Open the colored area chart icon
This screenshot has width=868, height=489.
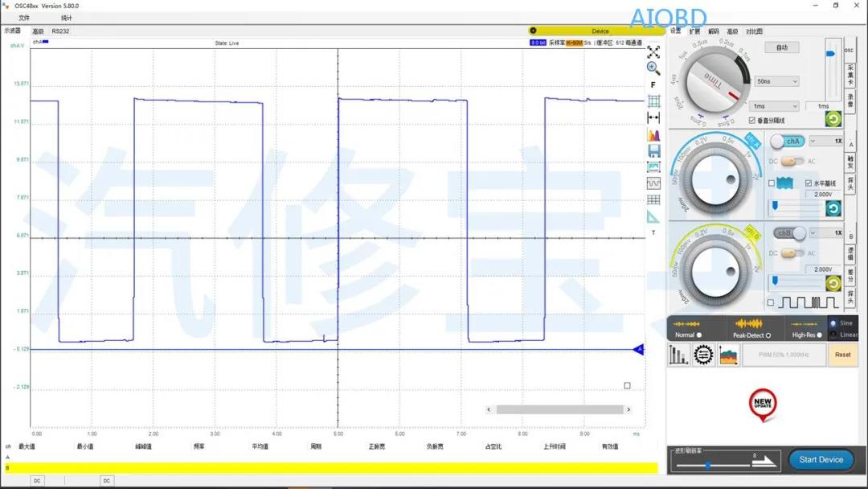tap(728, 355)
